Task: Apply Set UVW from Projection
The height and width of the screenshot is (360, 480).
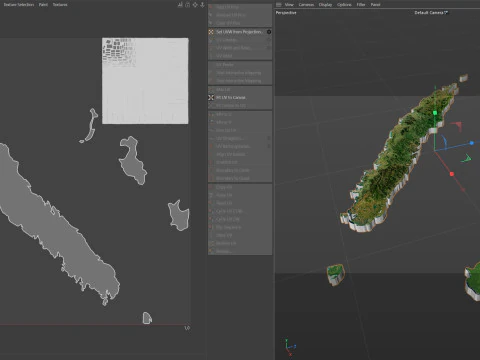Action: click(x=239, y=32)
